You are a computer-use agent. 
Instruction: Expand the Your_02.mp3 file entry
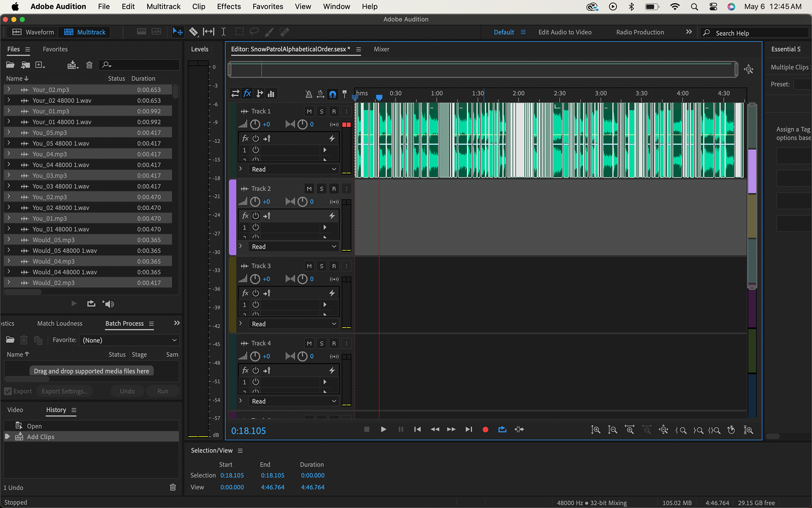click(x=8, y=90)
